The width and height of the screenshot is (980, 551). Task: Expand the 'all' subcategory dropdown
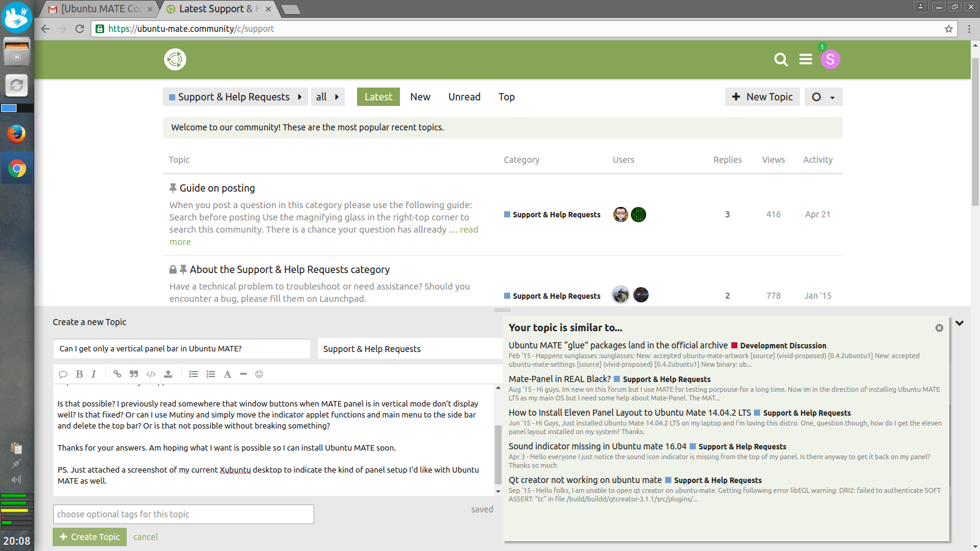point(328,97)
